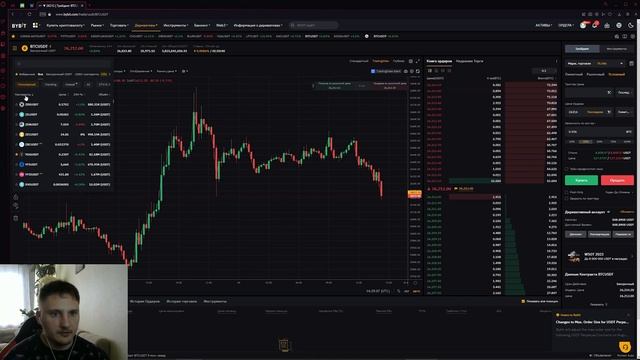Close the Bybit news notification popup
This screenshot has width=640, height=360.
click(x=629, y=315)
